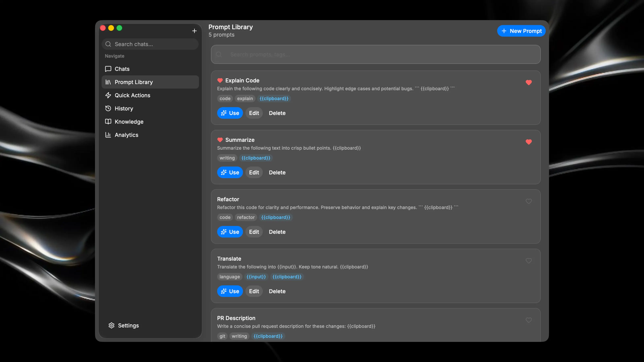Click the Quick Actions lightning bolt icon

[x=108, y=95]
